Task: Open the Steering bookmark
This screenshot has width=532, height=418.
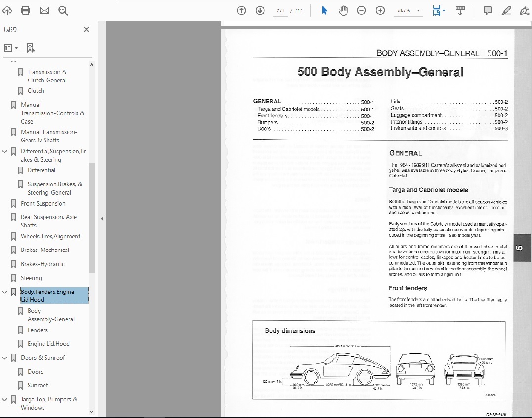Action: [31, 278]
